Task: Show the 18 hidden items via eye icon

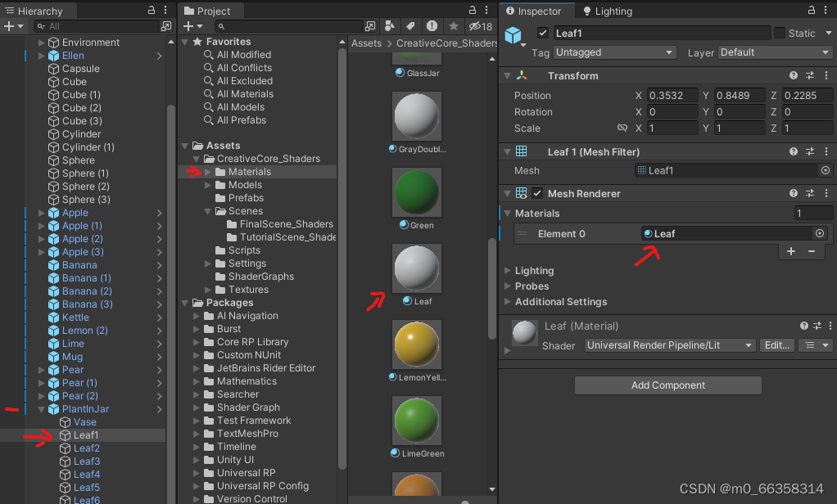Action: tap(477, 25)
